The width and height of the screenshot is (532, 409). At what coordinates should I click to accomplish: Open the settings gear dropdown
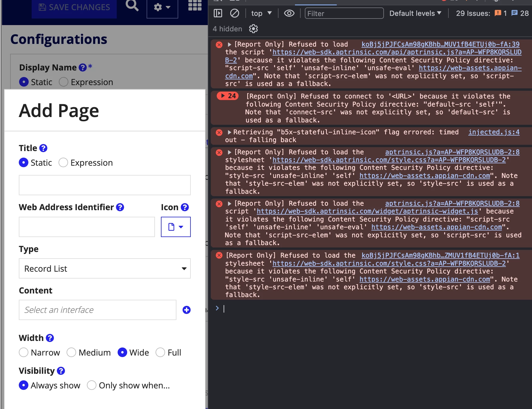coord(162,7)
